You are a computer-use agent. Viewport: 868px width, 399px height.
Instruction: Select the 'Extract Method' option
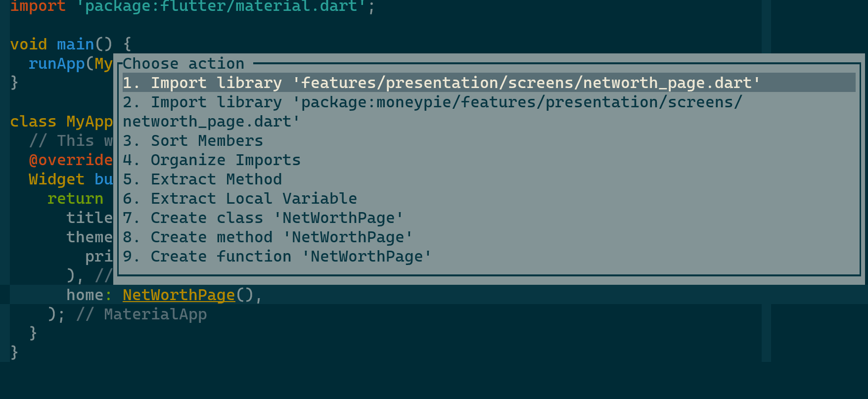coord(216,179)
